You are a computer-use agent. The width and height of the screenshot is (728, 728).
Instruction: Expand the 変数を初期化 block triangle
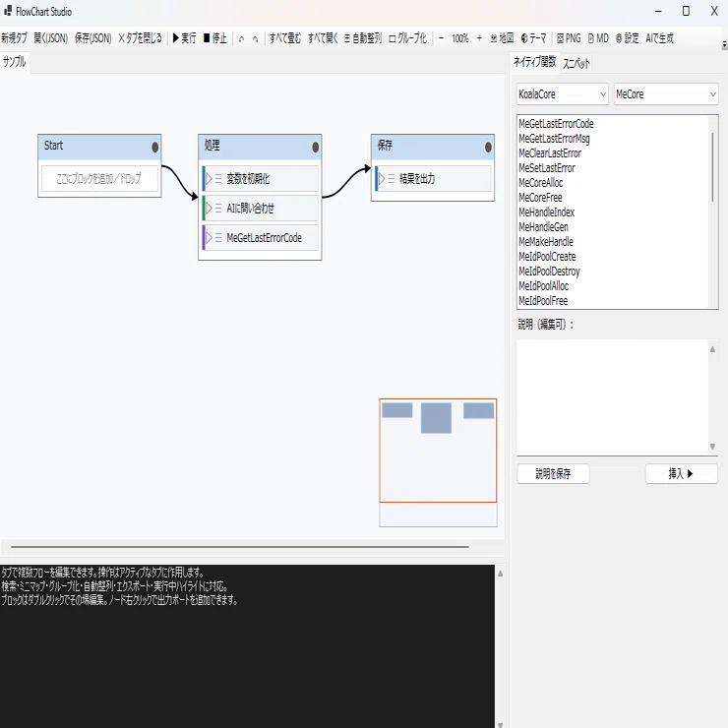tap(209, 179)
